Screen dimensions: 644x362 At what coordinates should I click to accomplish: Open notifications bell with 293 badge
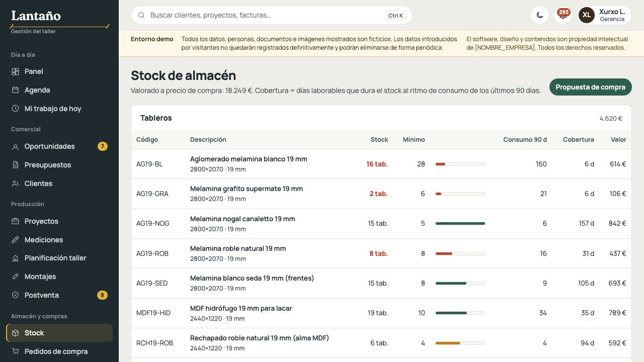coord(563,15)
